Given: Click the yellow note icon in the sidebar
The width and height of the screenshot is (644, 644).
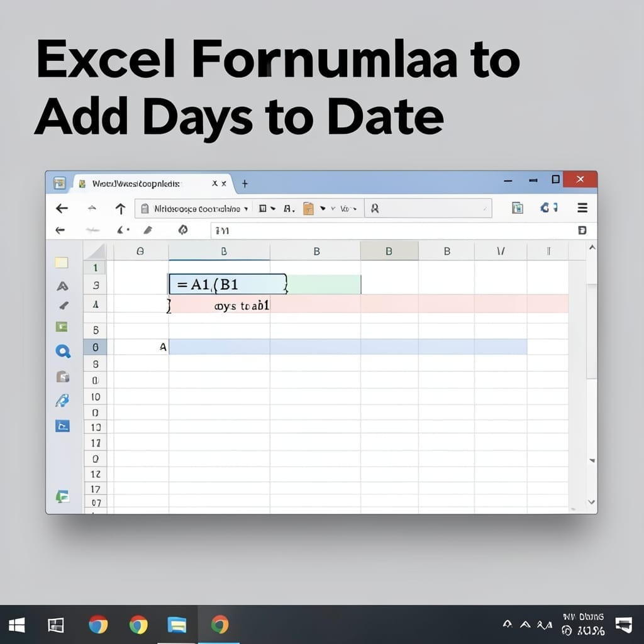Looking at the screenshot, I should (62, 262).
